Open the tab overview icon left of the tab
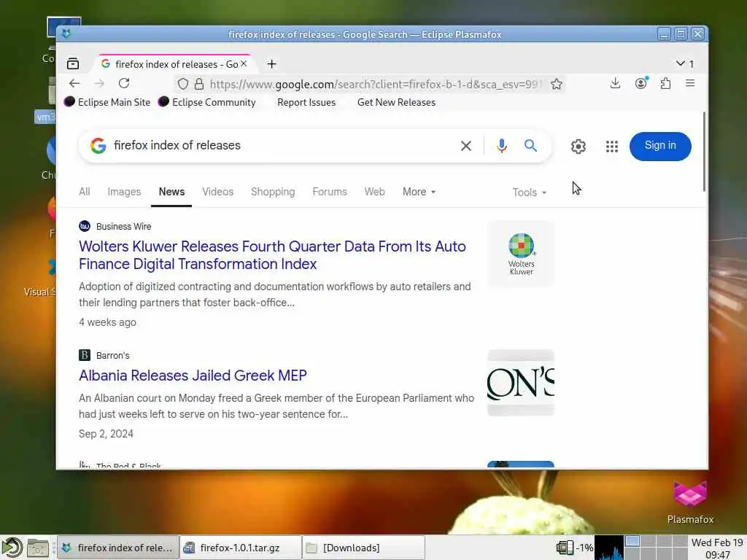Image resolution: width=747 pixels, height=560 pixels. (73, 64)
